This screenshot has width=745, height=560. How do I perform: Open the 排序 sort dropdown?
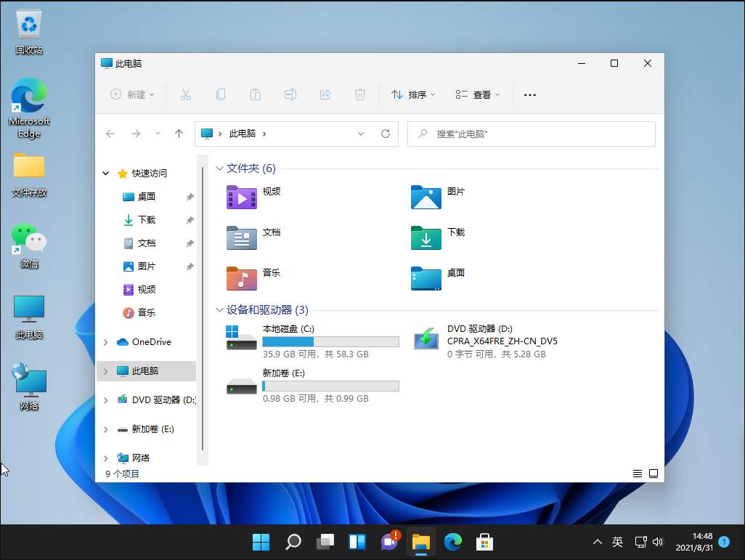(x=412, y=94)
